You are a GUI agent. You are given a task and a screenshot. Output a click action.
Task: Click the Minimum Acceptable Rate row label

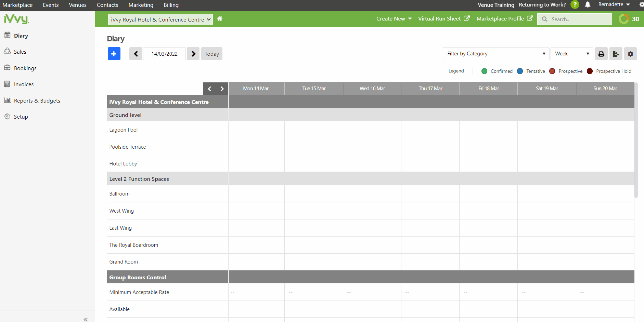point(139,292)
